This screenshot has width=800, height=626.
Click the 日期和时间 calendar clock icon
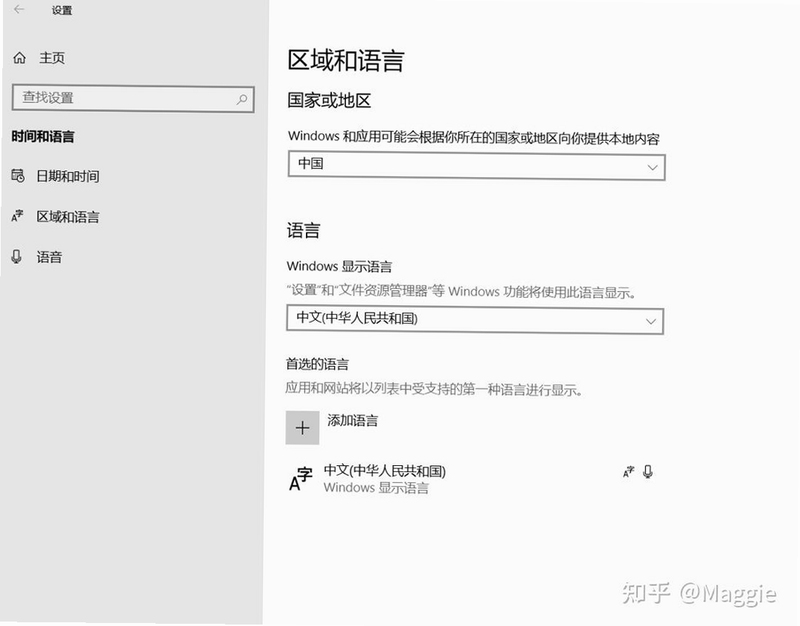pos(18,176)
